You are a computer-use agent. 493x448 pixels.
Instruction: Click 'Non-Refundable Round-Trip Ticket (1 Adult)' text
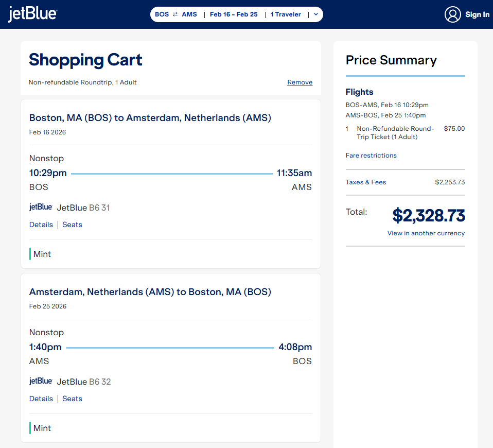(395, 133)
